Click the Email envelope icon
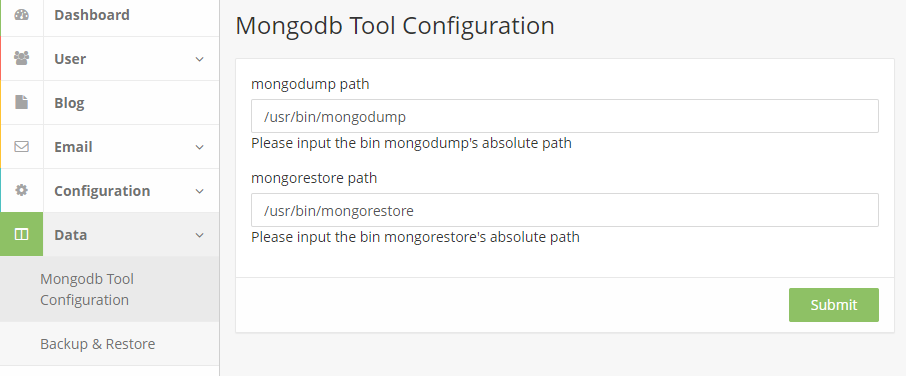Image resolution: width=906 pixels, height=376 pixels. click(21, 147)
